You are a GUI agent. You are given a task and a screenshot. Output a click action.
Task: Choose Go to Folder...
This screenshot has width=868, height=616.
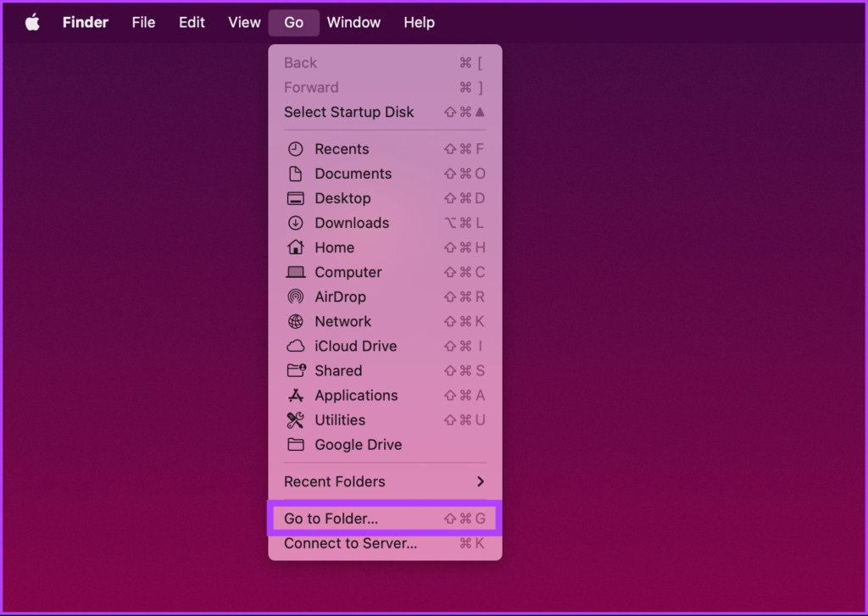click(386, 519)
